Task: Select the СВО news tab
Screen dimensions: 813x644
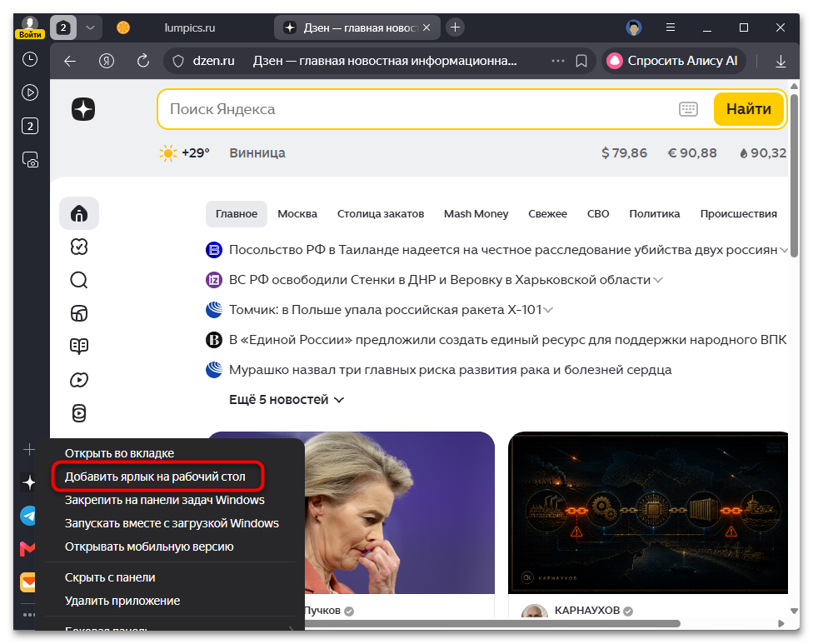Action: [598, 214]
